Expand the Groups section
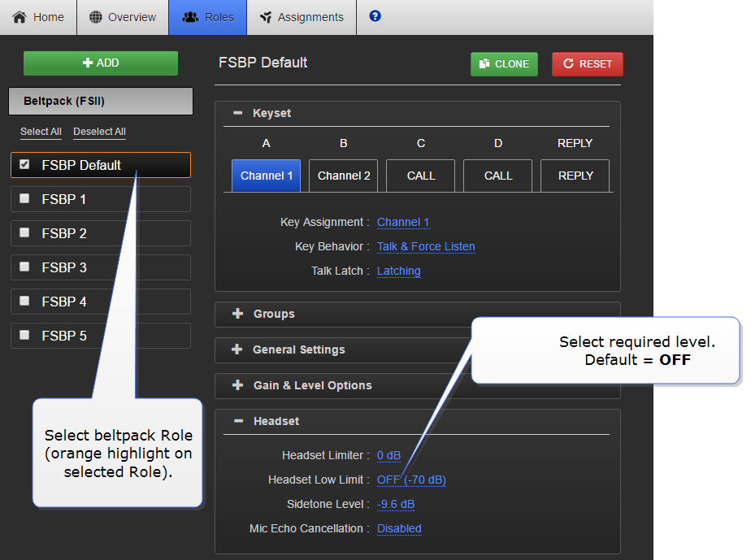 [237, 314]
